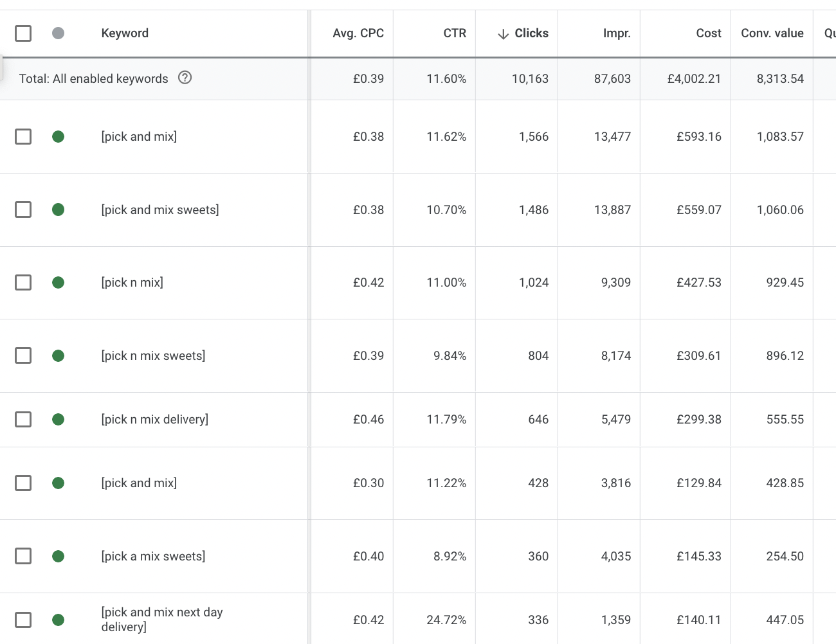
Task: Click the Conv. value column header
Action: [x=772, y=33]
